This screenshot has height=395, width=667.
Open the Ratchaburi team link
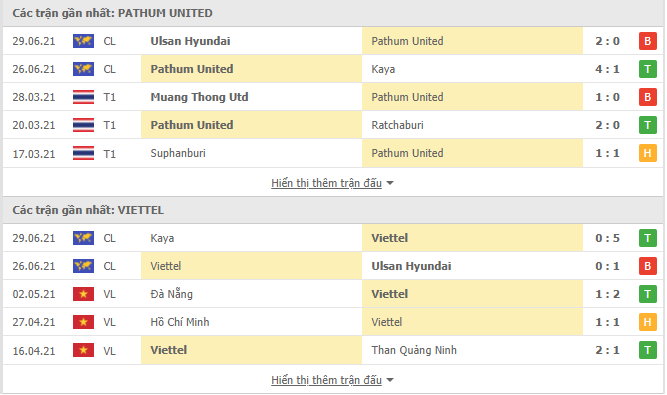click(x=397, y=125)
